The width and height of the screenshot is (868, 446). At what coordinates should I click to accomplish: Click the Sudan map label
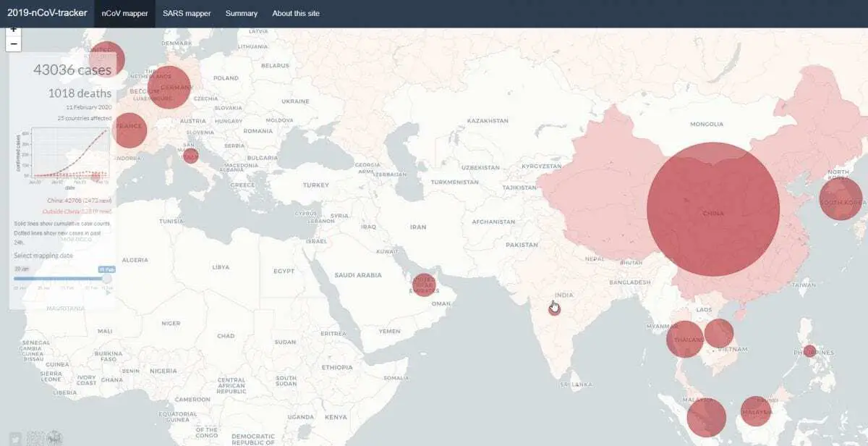(x=285, y=342)
